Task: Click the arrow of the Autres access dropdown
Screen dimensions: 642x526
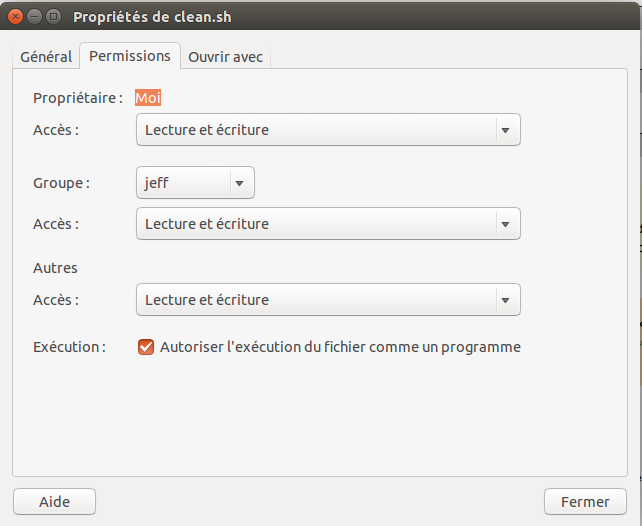Action: pos(505,300)
